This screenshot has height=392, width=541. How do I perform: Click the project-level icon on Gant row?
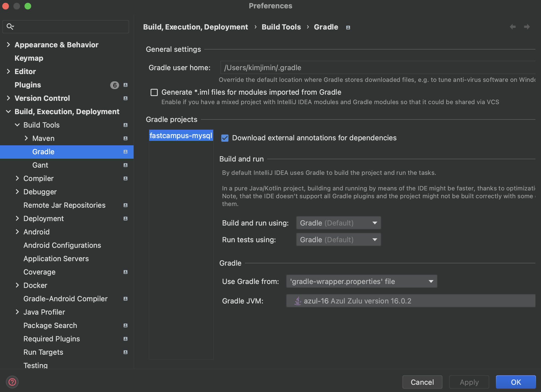point(126,165)
